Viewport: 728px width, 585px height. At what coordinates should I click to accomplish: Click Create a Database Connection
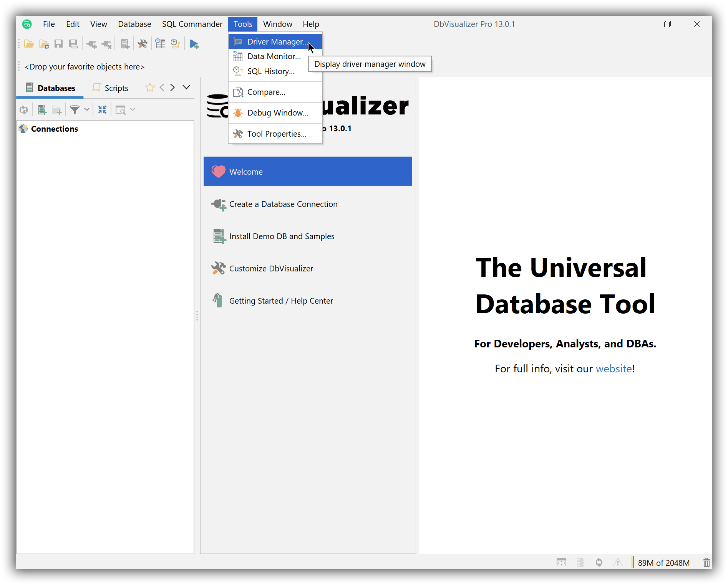point(283,204)
